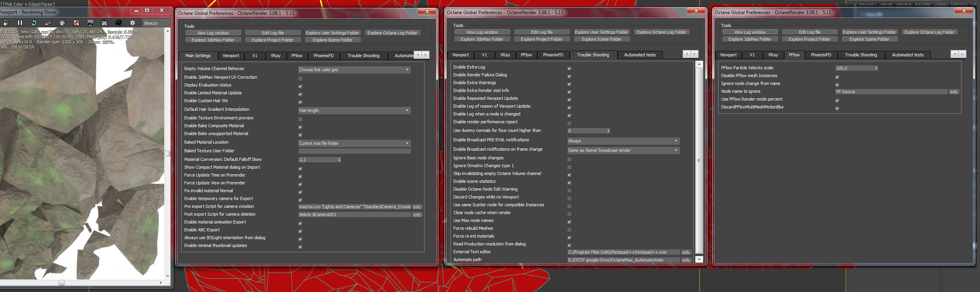Click the viewport horizontal scrollbar thumb
The height and width of the screenshot is (292, 980).
[x=61, y=283]
